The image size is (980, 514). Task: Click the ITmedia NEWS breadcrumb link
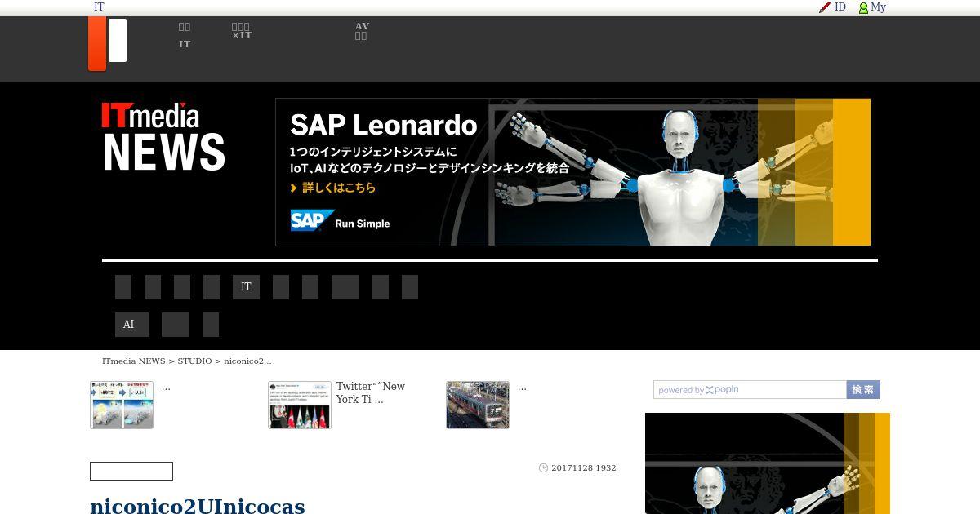click(134, 361)
